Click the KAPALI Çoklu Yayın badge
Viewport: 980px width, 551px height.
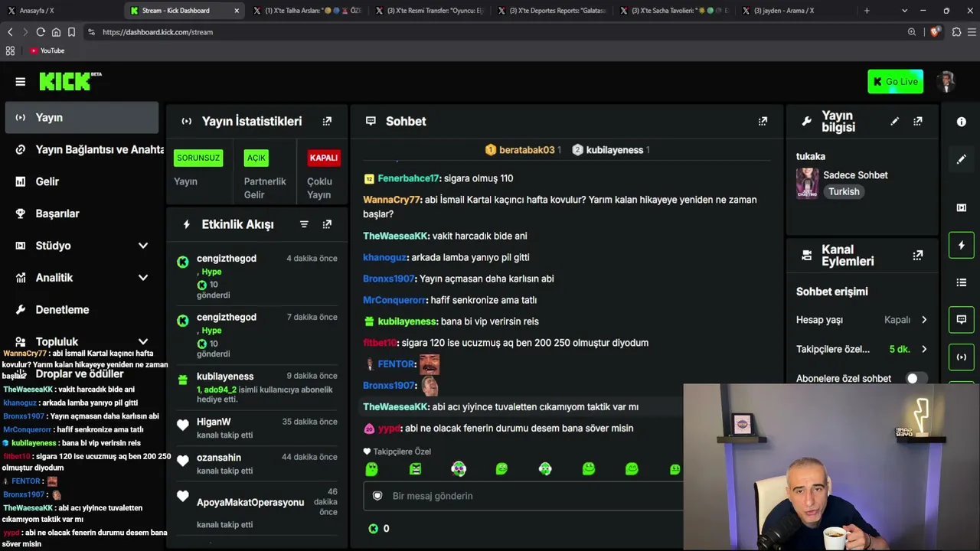[x=323, y=158]
